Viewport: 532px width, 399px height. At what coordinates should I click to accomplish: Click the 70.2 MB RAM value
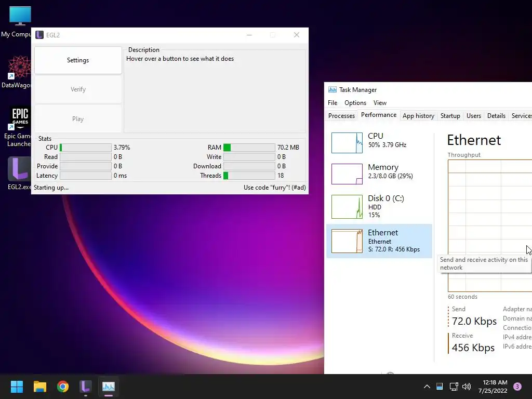pos(288,147)
